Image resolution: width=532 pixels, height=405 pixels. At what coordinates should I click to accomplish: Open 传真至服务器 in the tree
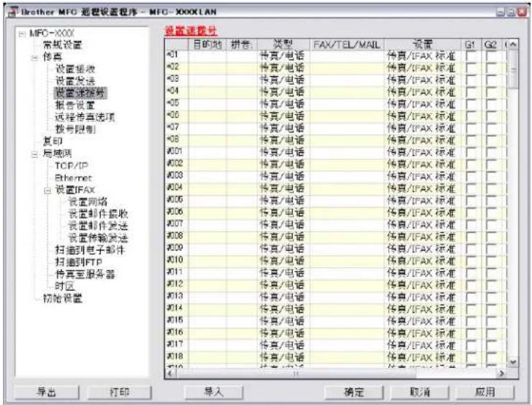tap(85, 274)
